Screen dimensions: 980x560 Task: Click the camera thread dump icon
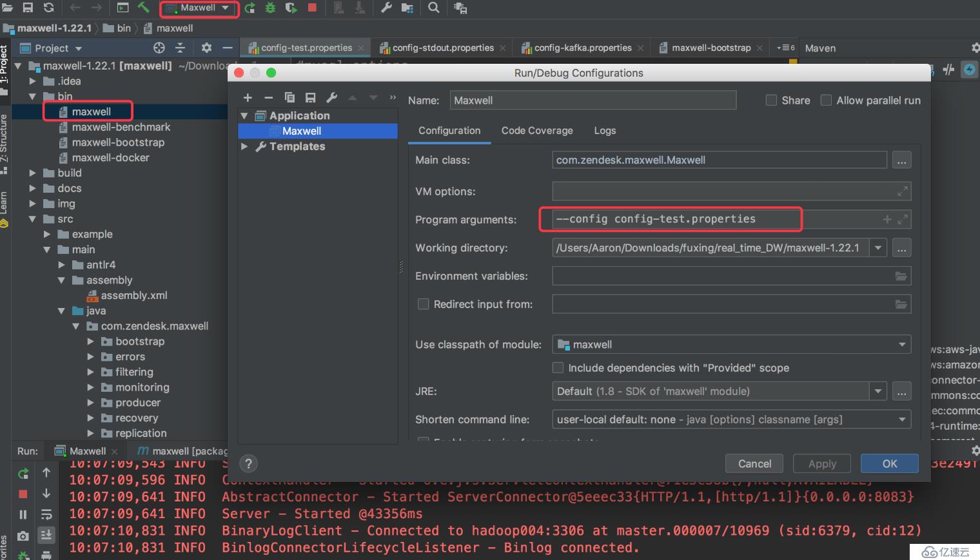coord(23,536)
